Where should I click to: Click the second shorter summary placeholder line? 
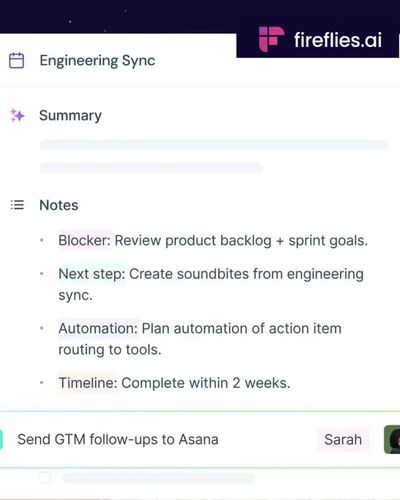(x=151, y=167)
